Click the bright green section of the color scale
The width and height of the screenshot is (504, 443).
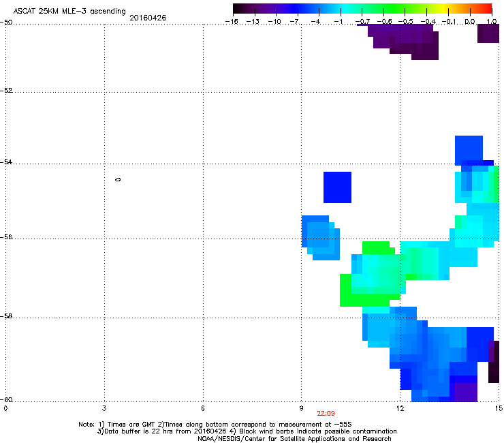point(395,8)
